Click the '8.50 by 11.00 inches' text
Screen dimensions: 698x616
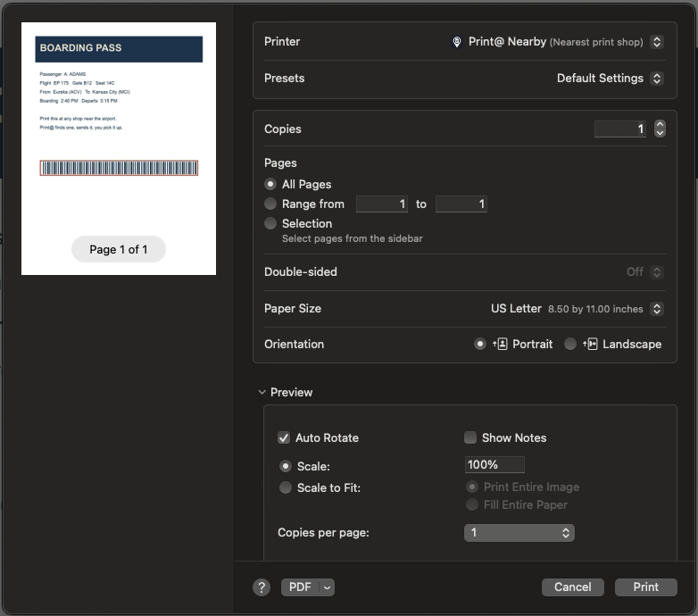[x=595, y=309]
